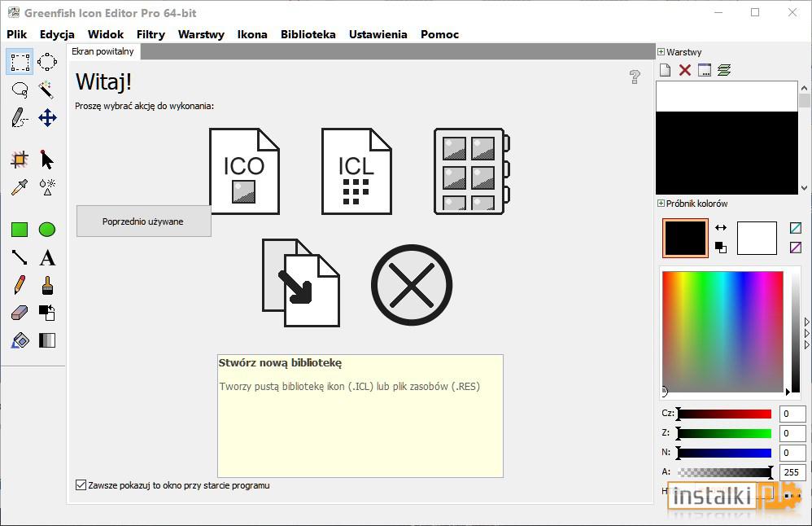Open the Widok menu
Viewport: 812px width, 526px height.
coord(106,34)
